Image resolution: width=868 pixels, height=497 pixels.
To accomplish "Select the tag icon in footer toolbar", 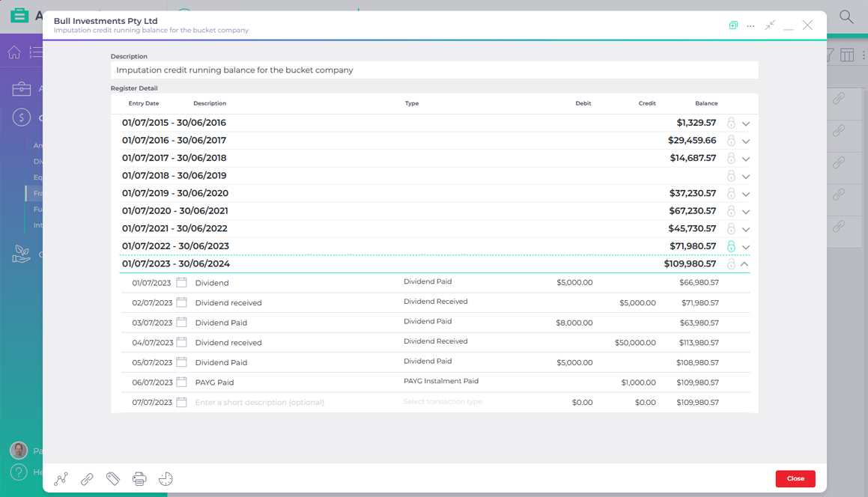I will tap(113, 478).
